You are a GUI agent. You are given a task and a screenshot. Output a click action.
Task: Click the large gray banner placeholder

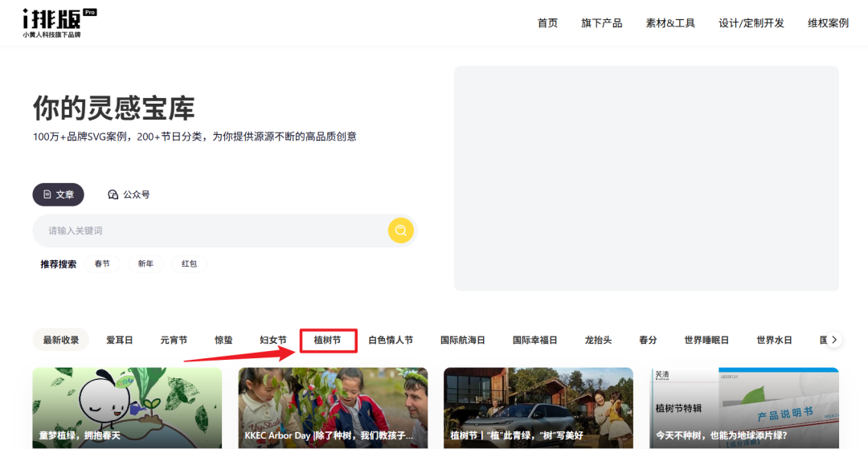tap(646, 178)
